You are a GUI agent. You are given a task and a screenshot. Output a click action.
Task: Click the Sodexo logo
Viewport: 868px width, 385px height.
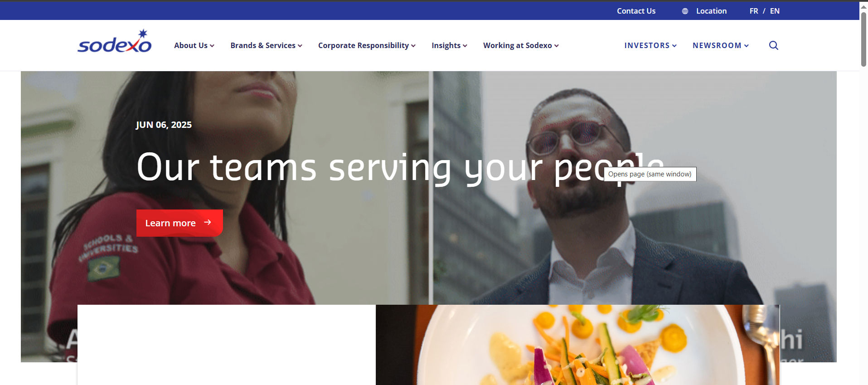tap(115, 41)
